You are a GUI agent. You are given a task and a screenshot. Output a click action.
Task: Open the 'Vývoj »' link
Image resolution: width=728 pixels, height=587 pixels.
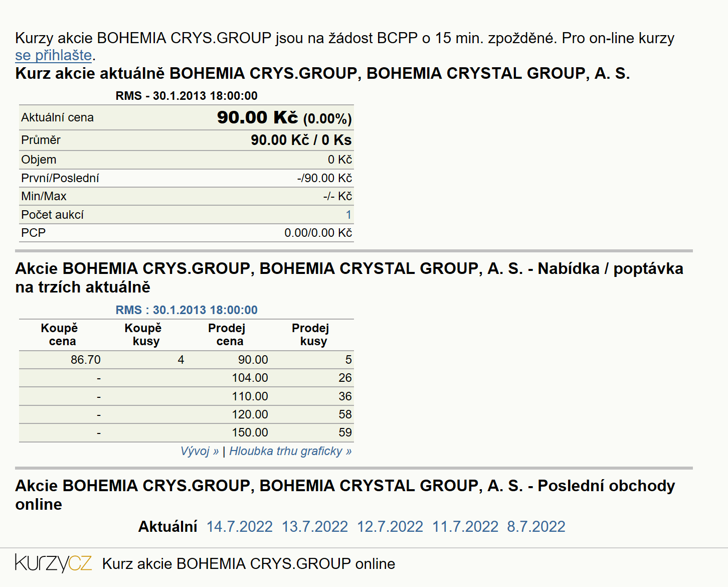[x=200, y=451]
